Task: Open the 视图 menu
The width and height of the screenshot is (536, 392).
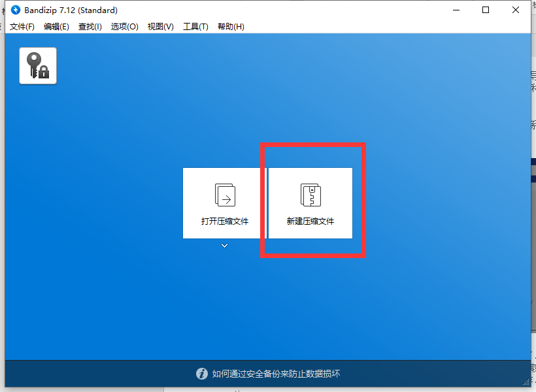Action: pyautogui.click(x=160, y=27)
